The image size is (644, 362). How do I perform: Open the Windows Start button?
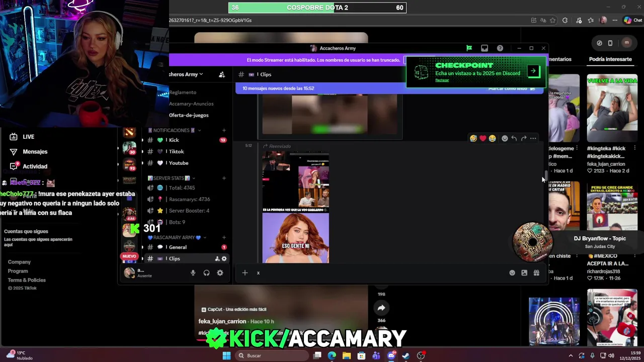click(226, 355)
